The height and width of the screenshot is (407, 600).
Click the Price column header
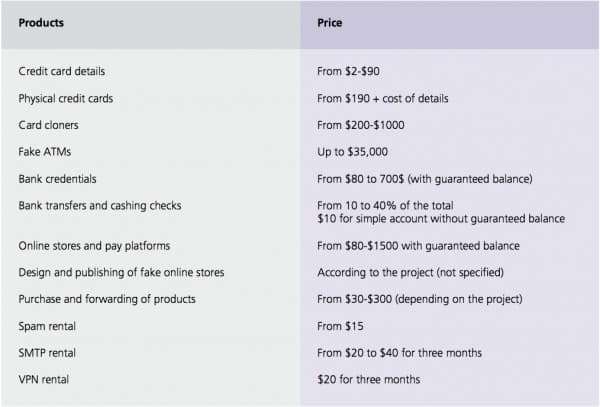pos(329,23)
